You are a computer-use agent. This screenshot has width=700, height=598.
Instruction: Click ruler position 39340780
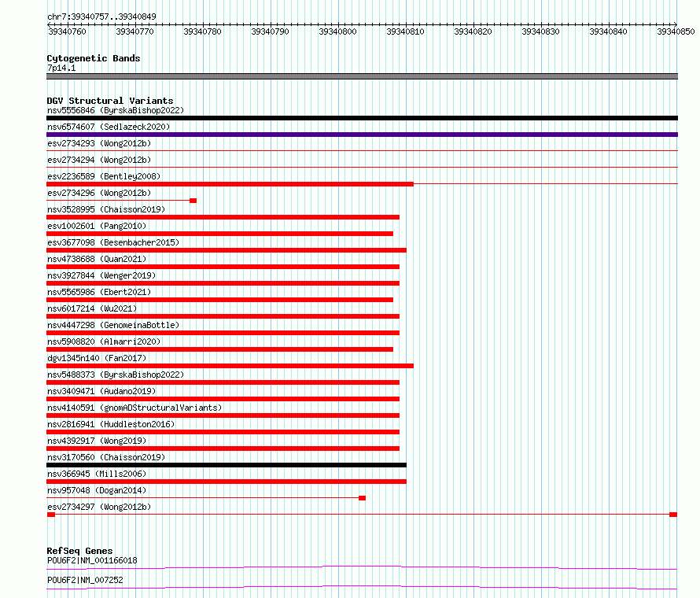(x=202, y=31)
